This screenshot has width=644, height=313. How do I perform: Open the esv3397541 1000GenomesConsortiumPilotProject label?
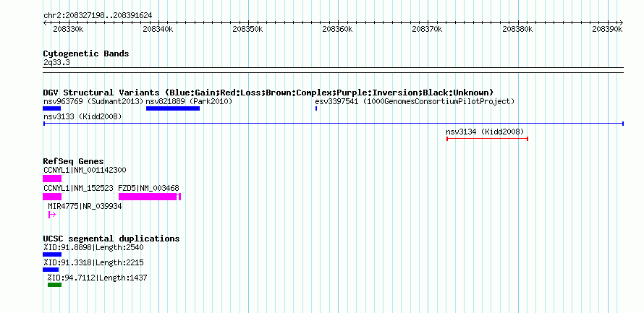415,101
